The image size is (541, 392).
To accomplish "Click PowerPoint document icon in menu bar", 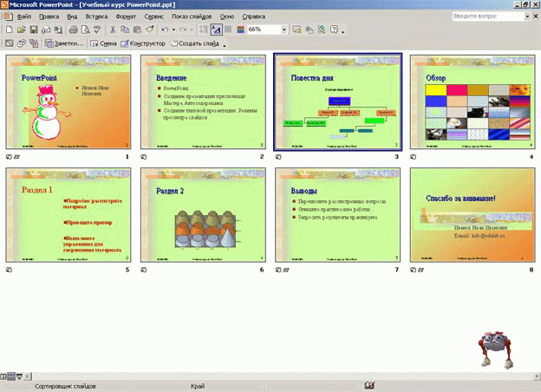I will [8, 16].
